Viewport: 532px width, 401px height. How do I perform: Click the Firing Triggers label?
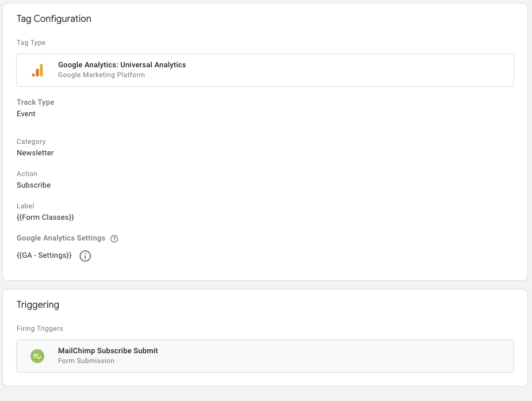click(40, 329)
